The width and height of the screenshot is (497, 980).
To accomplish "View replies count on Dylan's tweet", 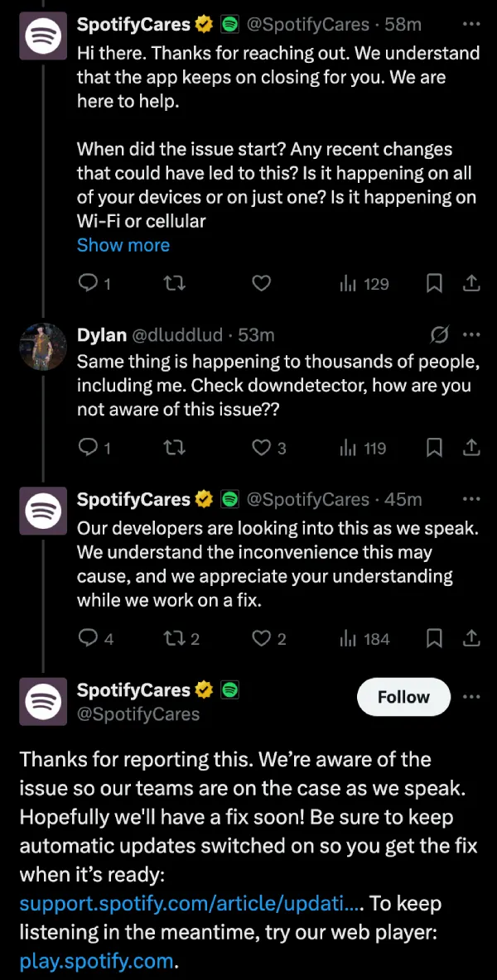I will tap(86, 448).
